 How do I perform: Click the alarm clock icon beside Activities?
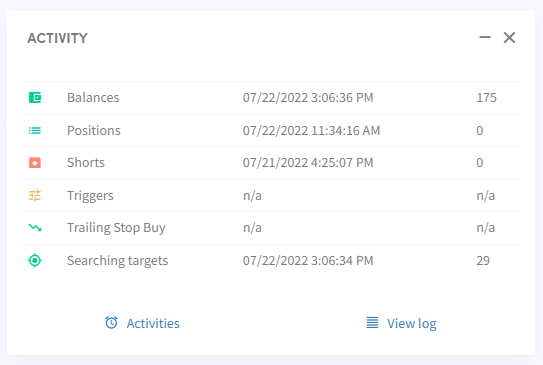coord(111,323)
